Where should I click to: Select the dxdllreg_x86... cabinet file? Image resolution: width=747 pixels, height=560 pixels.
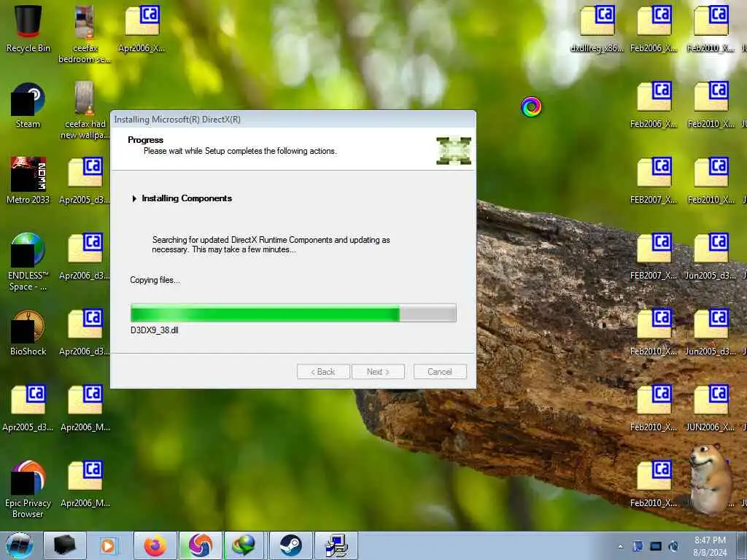pos(597,28)
